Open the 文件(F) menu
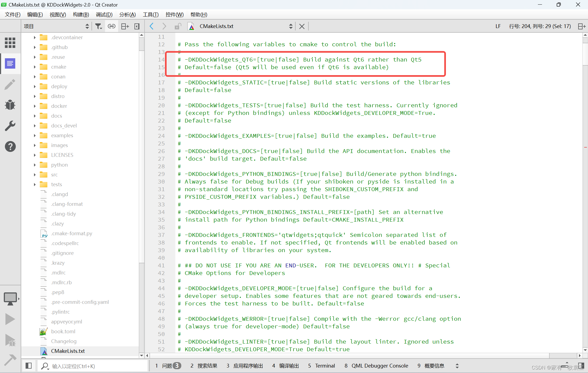Image resolution: width=588 pixels, height=373 pixels. (x=13, y=14)
